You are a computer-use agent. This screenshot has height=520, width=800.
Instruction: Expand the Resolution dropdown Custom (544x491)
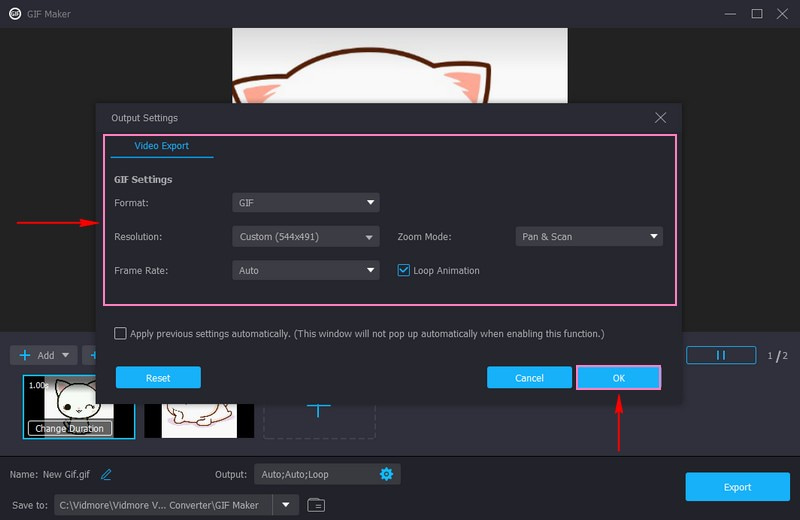[x=305, y=237]
